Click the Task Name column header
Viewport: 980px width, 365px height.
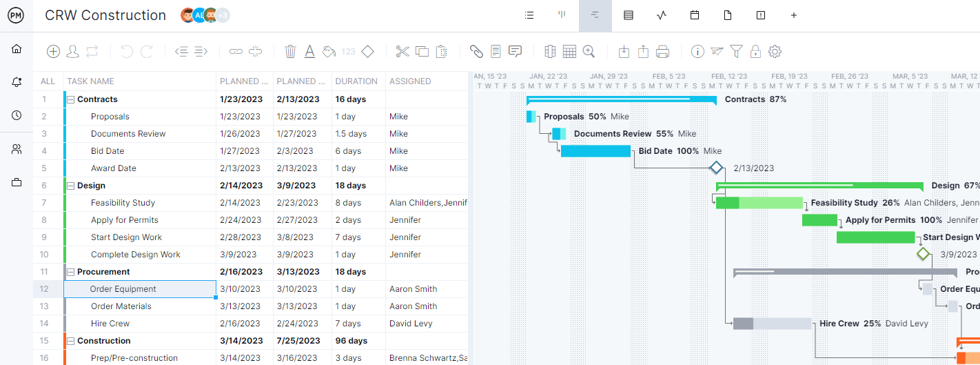[90, 81]
